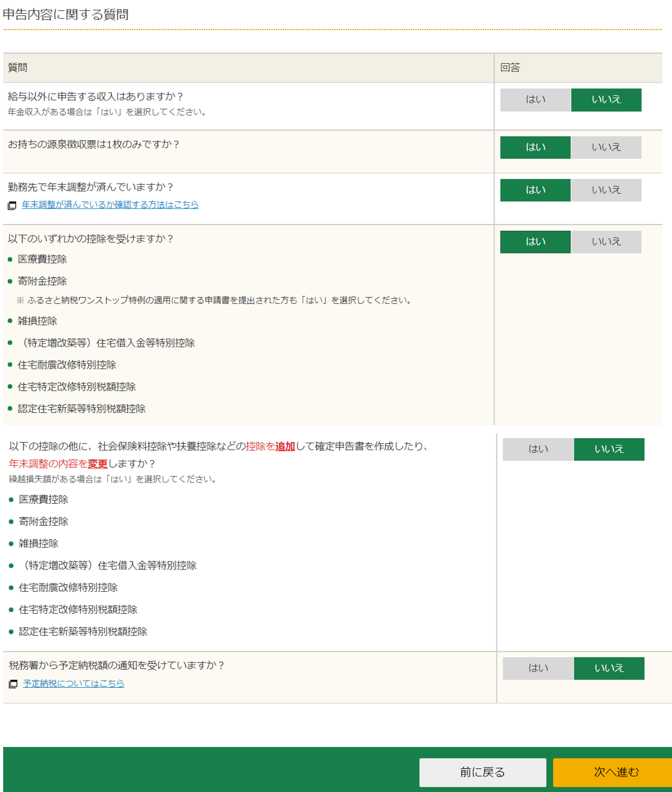The width and height of the screenshot is (672, 792).
Task: Choose はい for having only one 源泉徴収票
Action: (x=535, y=147)
